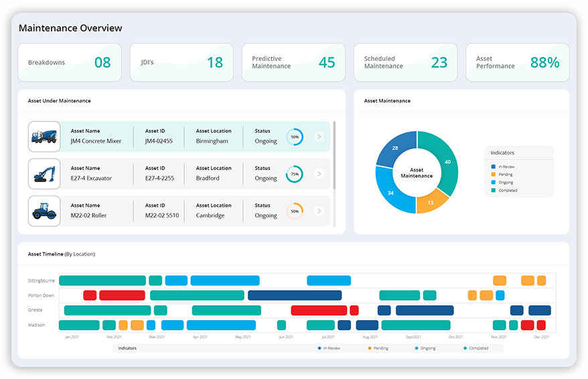Viewport: 588px width, 379px height.
Task: Open the Predictive Maintenance card
Action: (x=293, y=63)
